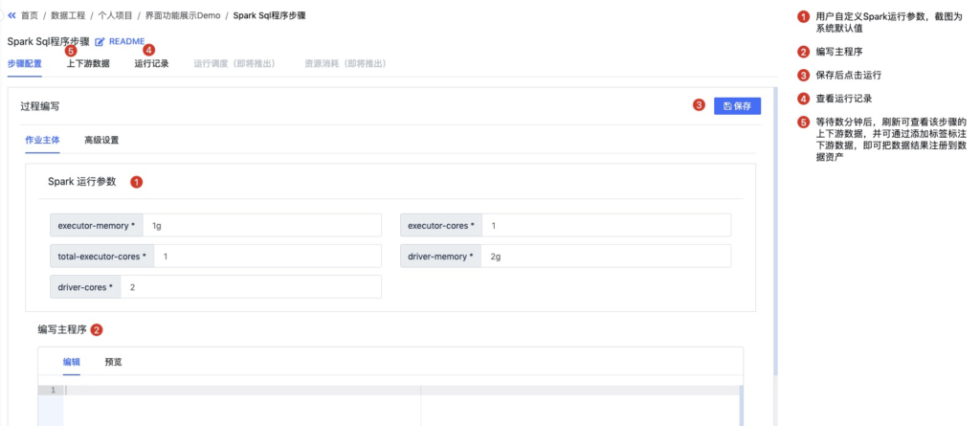Screen dimensions: 980x426
Task: Click the Spark Sql程序步骤 page title
Action: coord(48,42)
